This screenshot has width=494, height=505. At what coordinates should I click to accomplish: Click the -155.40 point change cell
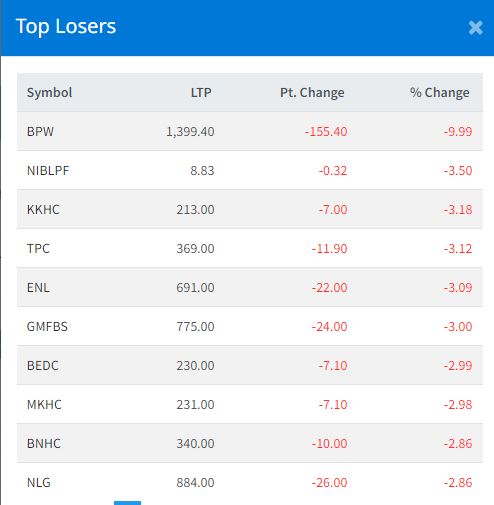(x=326, y=132)
